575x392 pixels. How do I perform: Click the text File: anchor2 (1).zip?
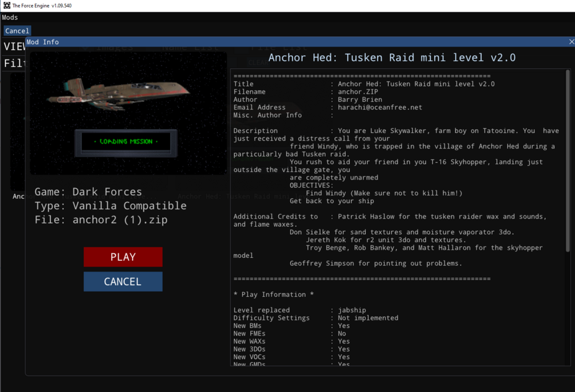(x=101, y=220)
